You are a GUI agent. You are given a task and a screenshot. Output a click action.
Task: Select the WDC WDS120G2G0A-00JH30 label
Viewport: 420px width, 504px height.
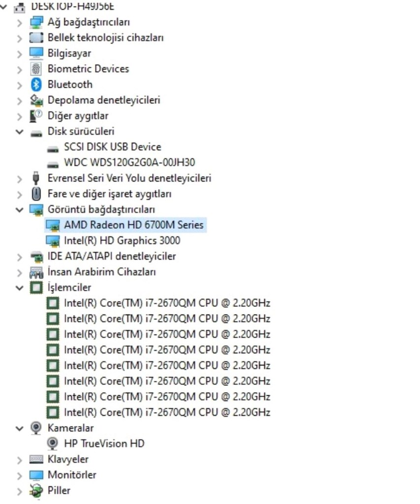(129, 162)
